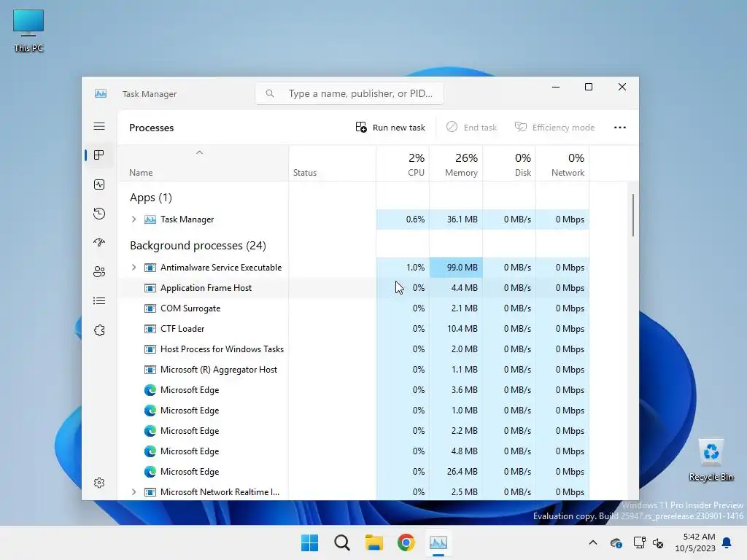Viewport: 747px width, 560px height.
Task: Click the Task Manager title bar icon
Action: 101,93
